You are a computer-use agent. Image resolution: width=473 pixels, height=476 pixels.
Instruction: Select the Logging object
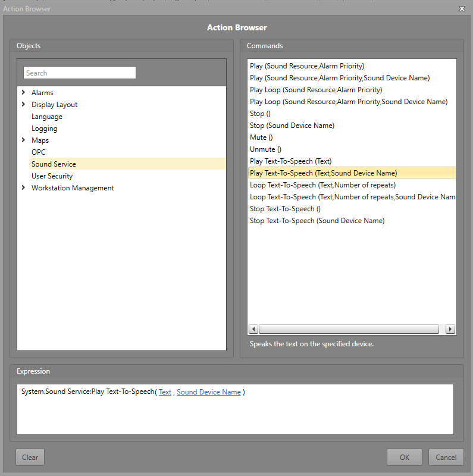(x=45, y=129)
